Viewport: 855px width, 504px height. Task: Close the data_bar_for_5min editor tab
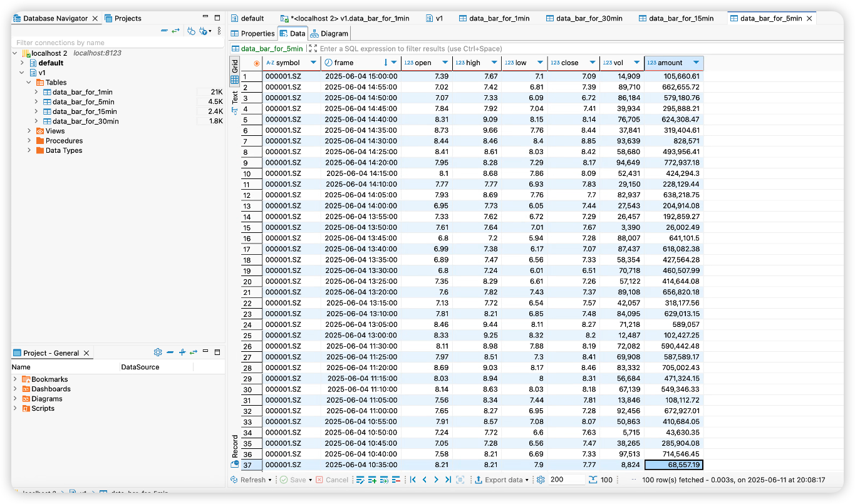(809, 18)
